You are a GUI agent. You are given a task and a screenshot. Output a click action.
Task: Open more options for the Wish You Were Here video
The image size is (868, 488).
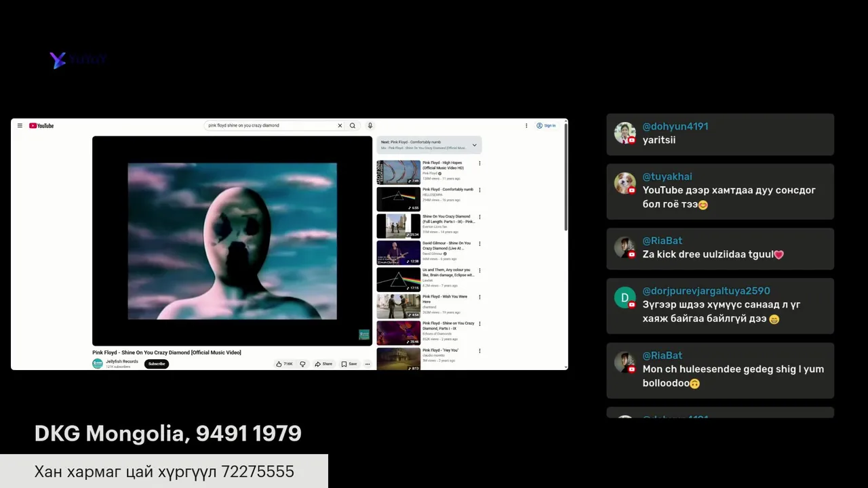coord(479,297)
